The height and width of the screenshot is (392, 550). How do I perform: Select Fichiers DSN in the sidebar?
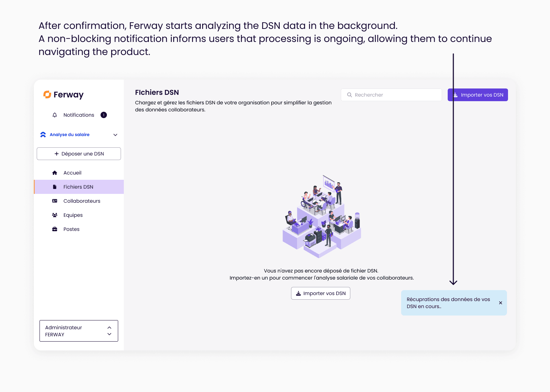pyautogui.click(x=79, y=187)
